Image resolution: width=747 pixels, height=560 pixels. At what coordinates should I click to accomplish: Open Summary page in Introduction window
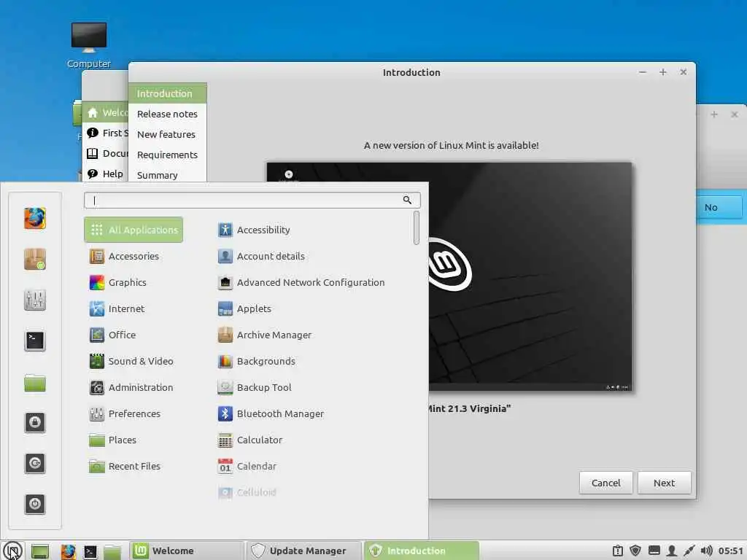click(167, 175)
